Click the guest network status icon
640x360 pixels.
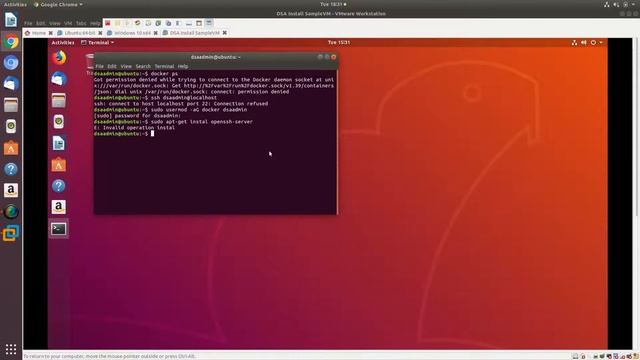click(574, 42)
